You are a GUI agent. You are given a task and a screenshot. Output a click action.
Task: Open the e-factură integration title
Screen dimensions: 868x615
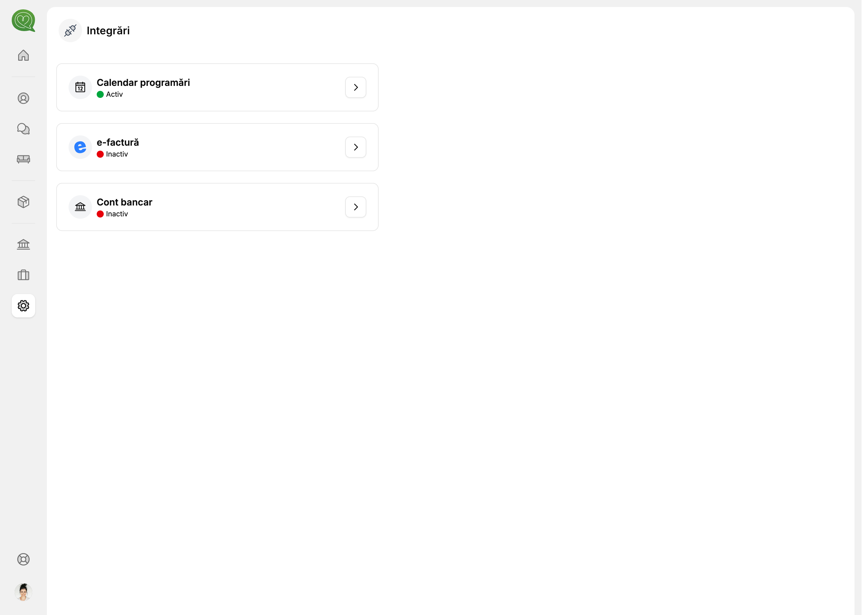pyautogui.click(x=118, y=142)
